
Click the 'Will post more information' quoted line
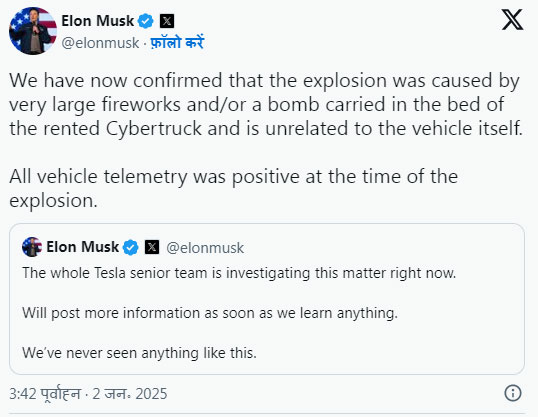coord(210,313)
